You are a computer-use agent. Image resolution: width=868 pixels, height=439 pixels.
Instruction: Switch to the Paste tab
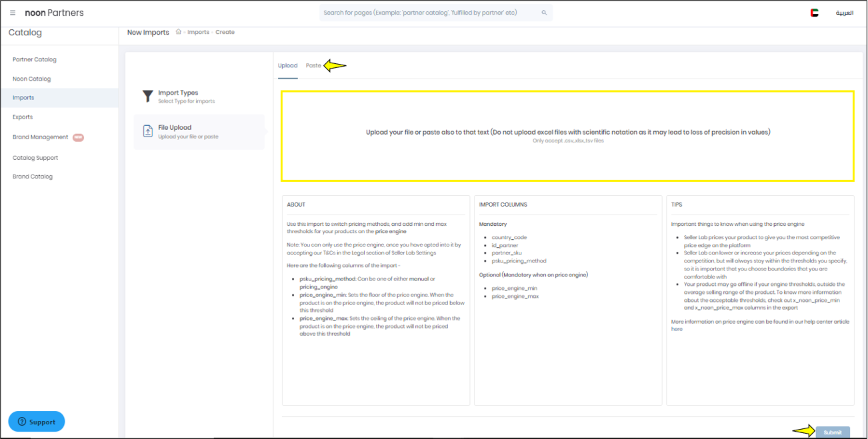point(313,65)
